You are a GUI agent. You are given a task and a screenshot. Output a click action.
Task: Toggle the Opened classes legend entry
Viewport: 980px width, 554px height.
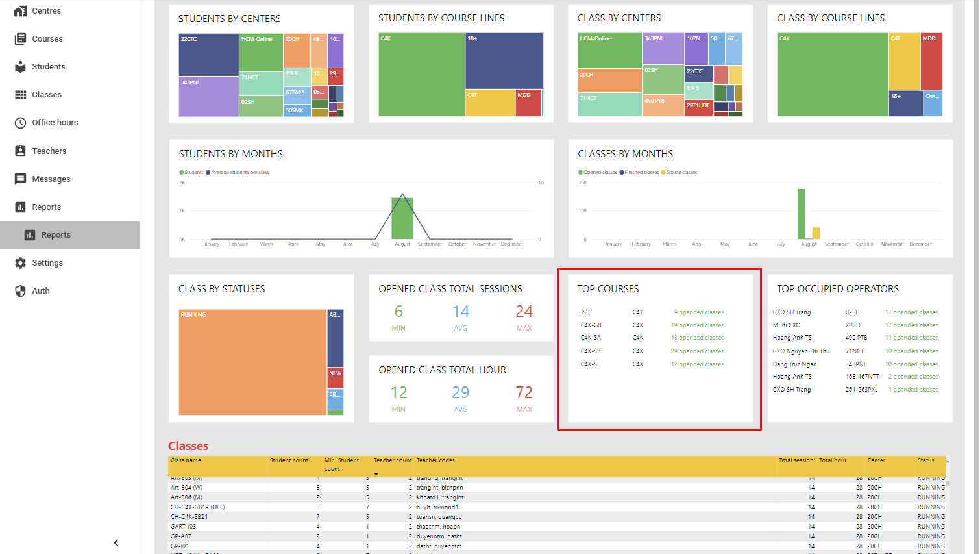tap(598, 173)
